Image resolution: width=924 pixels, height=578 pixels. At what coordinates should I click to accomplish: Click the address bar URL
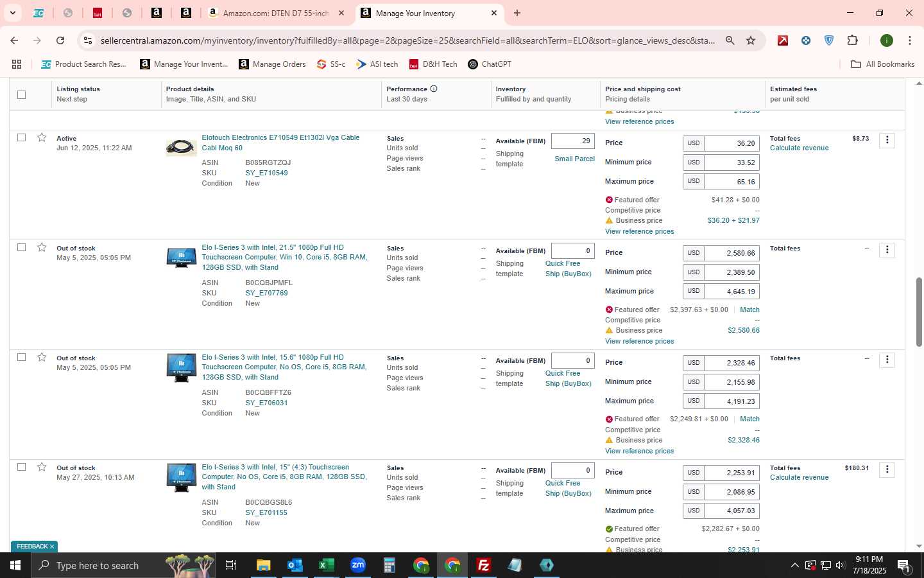click(407, 40)
